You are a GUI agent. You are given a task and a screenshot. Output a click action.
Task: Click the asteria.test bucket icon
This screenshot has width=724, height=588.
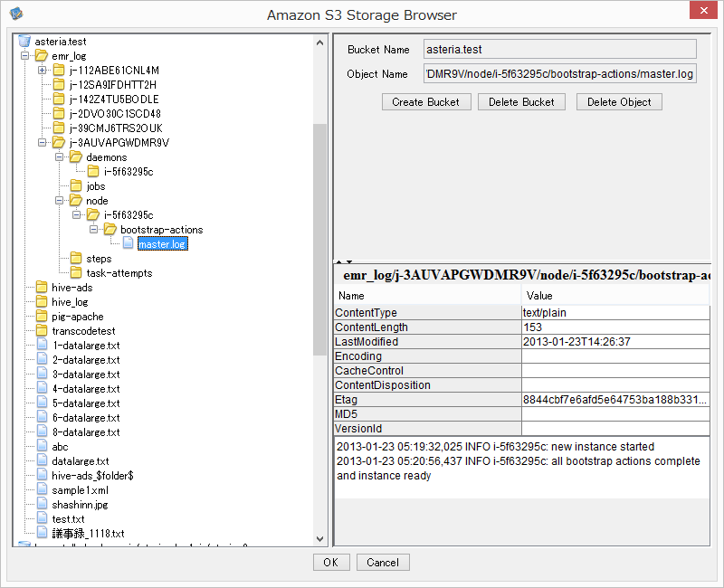tap(24, 42)
